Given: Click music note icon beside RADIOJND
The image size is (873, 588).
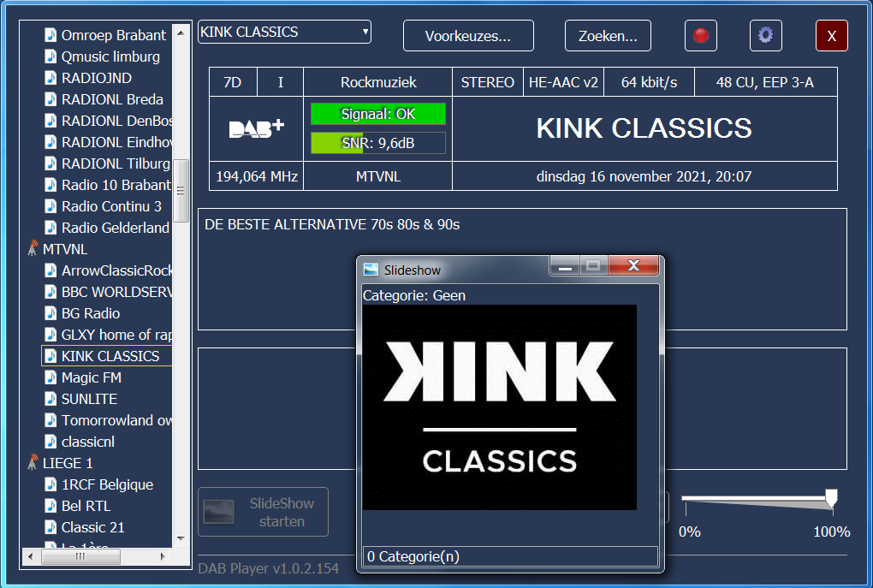Looking at the screenshot, I should click(50, 77).
